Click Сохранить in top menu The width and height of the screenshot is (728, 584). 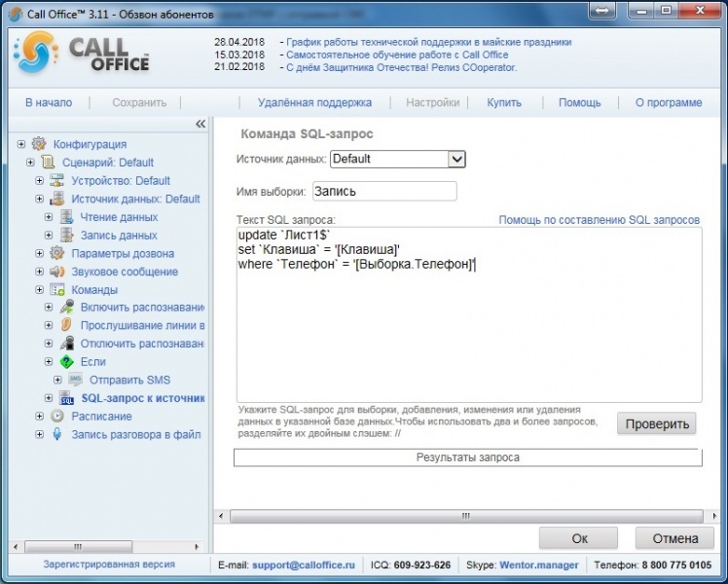click(x=139, y=102)
